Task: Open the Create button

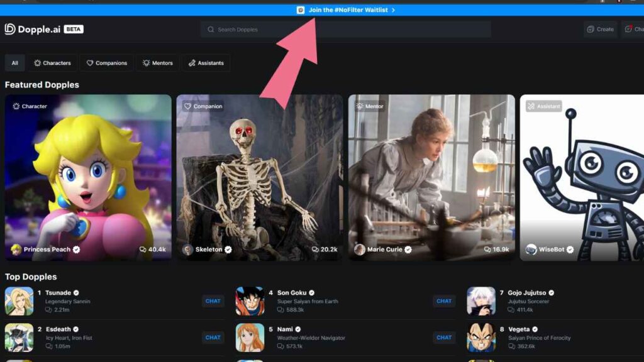Action: (600, 29)
